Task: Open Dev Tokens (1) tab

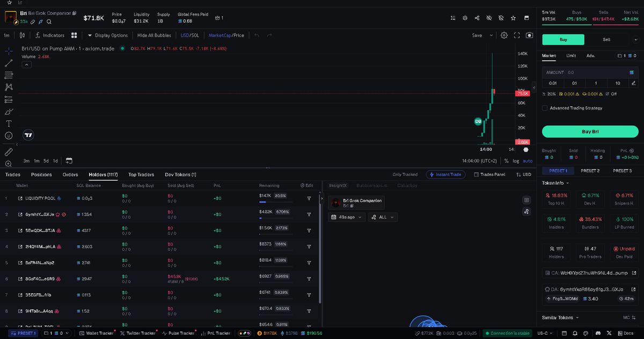Action: (x=180, y=175)
